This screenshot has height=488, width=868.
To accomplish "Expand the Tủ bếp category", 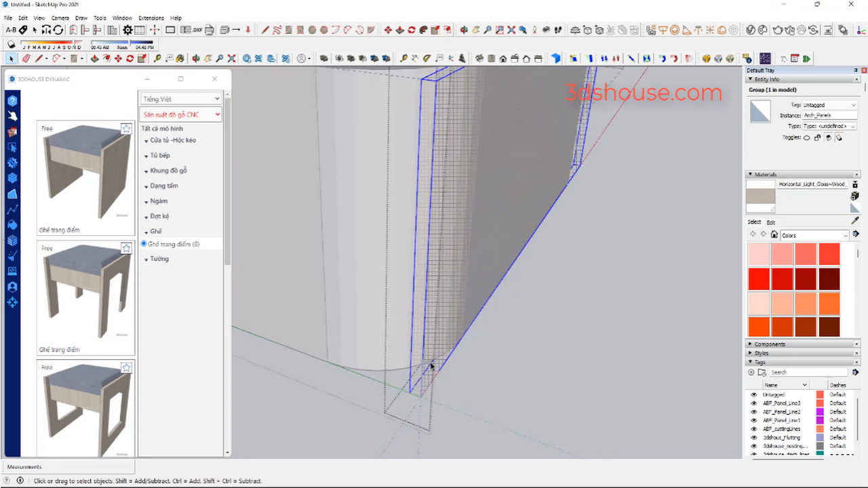I will tap(160, 155).
